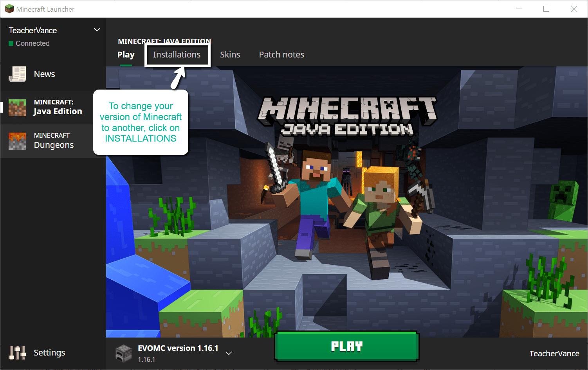Expand the TeacherVance account dropdown
The image size is (588, 370).
pos(97,30)
